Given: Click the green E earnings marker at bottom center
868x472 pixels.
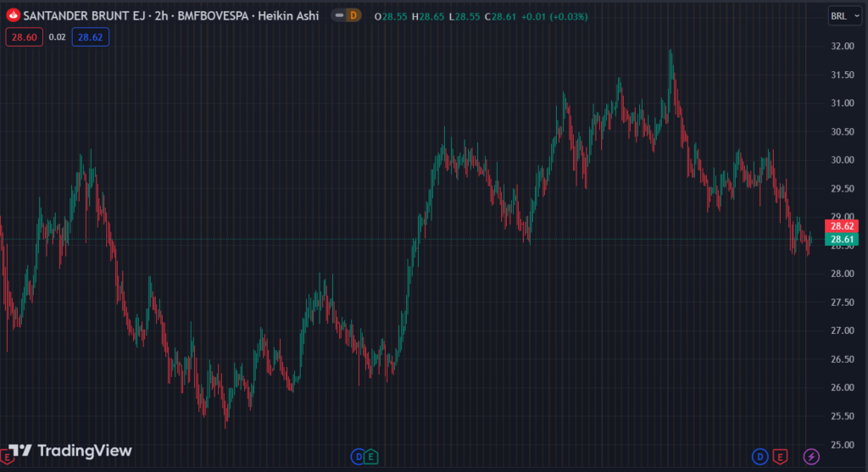Looking at the screenshot, I should click(371, 457).
